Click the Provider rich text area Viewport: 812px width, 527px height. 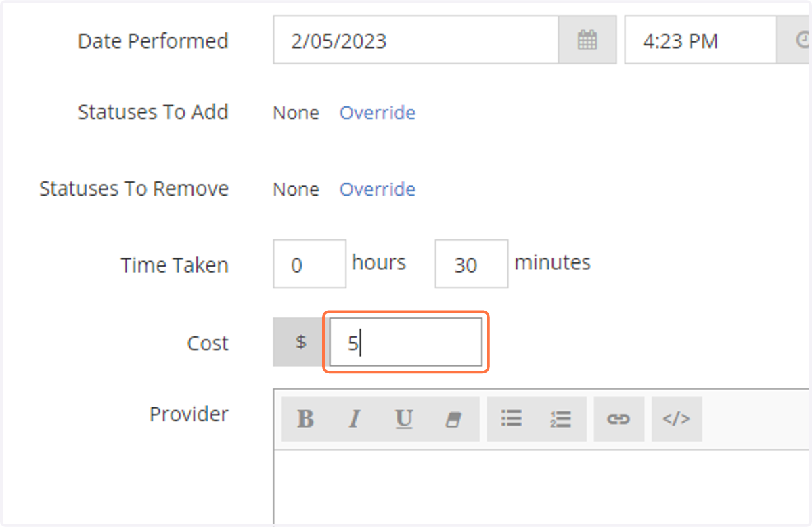click(541, 486)
